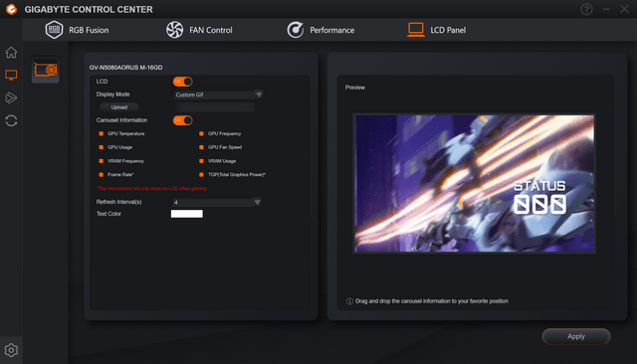Click the Performance gauge icon

[296, 30]
